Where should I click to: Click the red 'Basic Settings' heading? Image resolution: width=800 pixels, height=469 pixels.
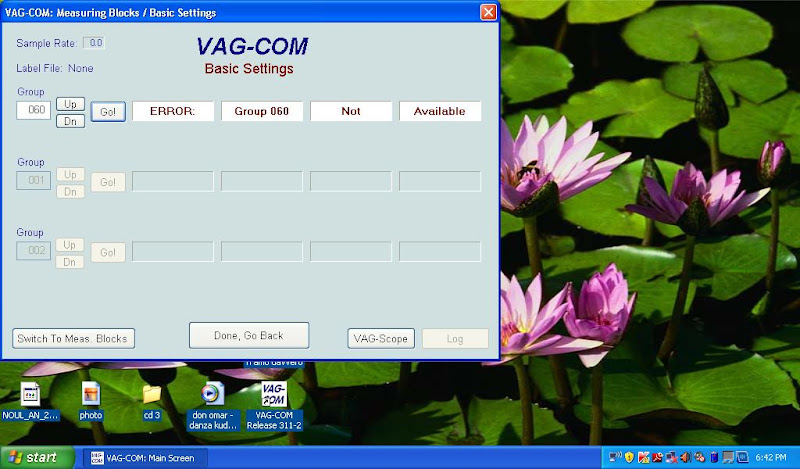(249, 69)
